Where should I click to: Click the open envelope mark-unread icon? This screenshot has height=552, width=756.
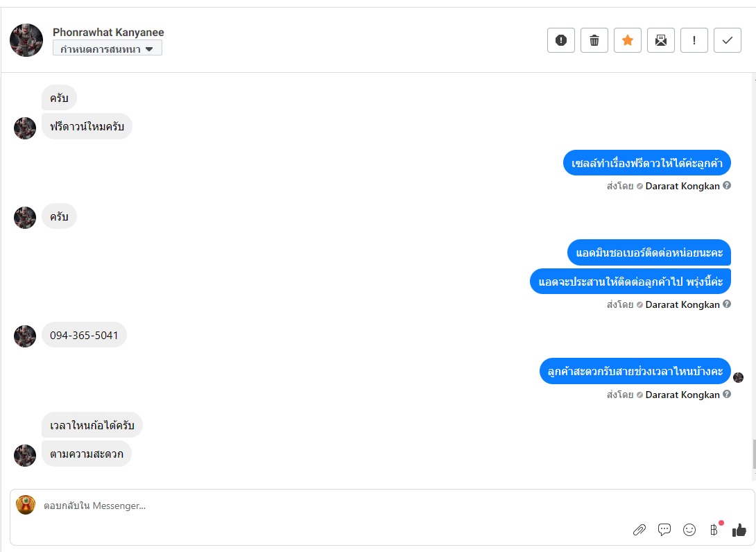point(661,40)
